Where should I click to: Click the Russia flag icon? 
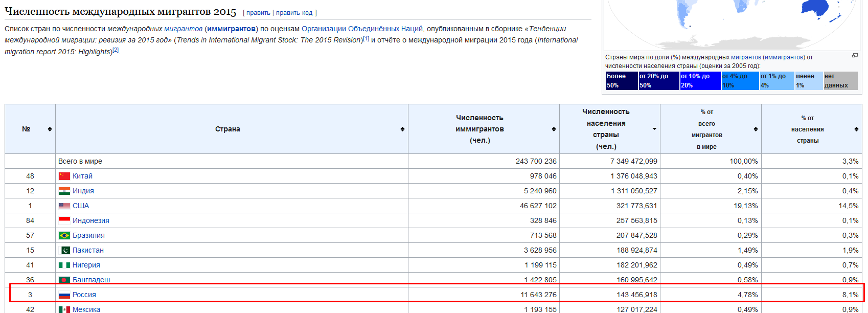[64, 295]
